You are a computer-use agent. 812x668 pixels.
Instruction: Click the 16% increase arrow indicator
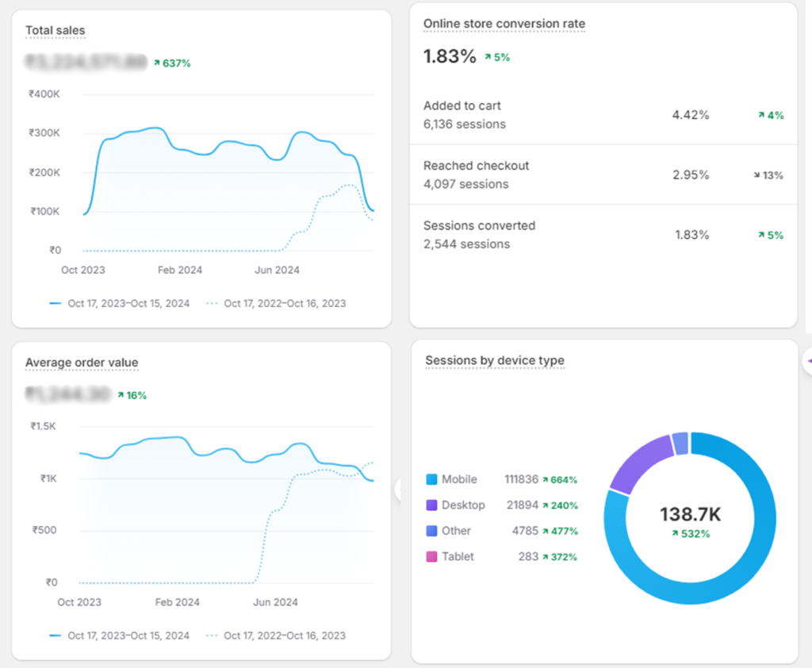pos(121,395)
